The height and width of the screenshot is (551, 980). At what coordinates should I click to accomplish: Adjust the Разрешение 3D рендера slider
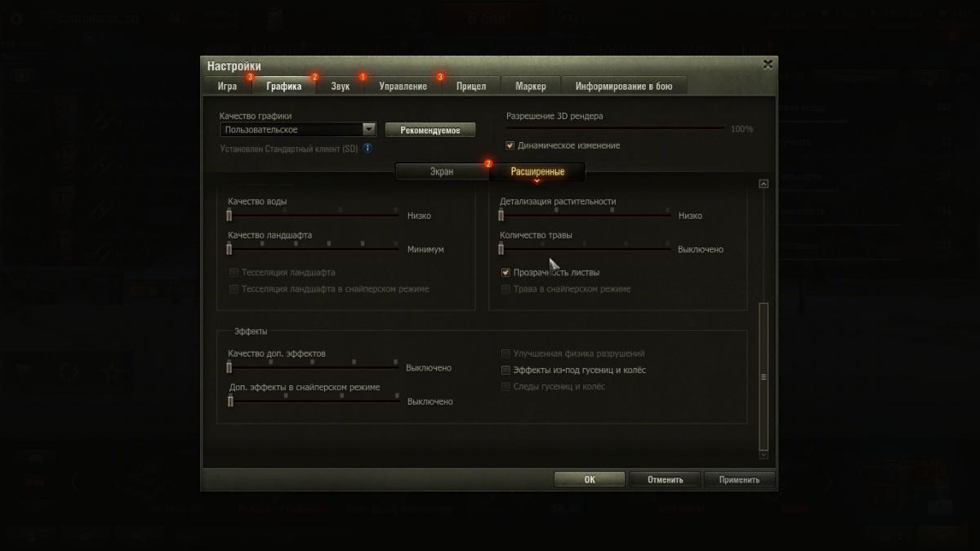pyautogui.click(x=615, y=128)
